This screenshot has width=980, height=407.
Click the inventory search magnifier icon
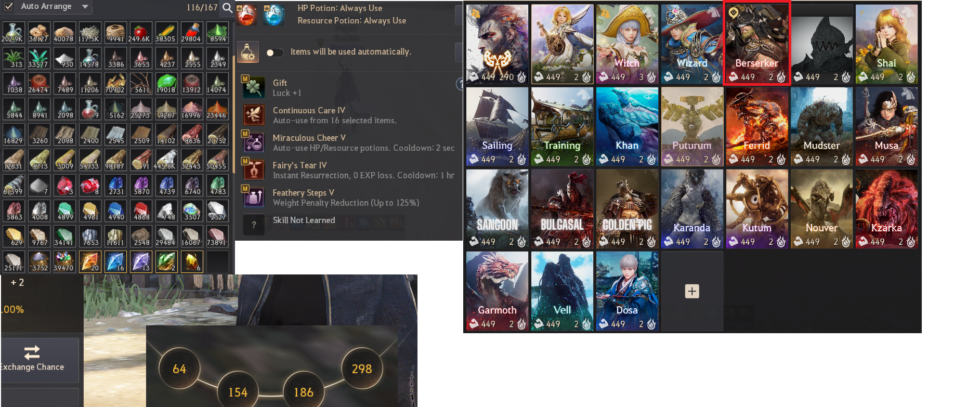227,7
